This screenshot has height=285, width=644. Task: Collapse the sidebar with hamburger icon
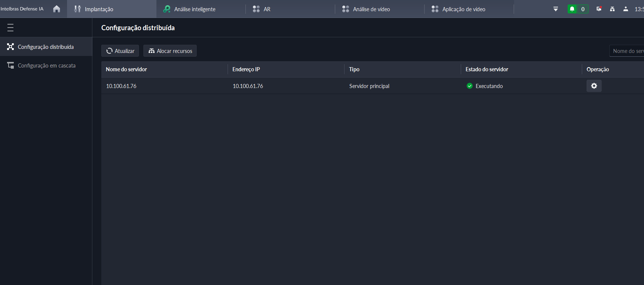10,28
